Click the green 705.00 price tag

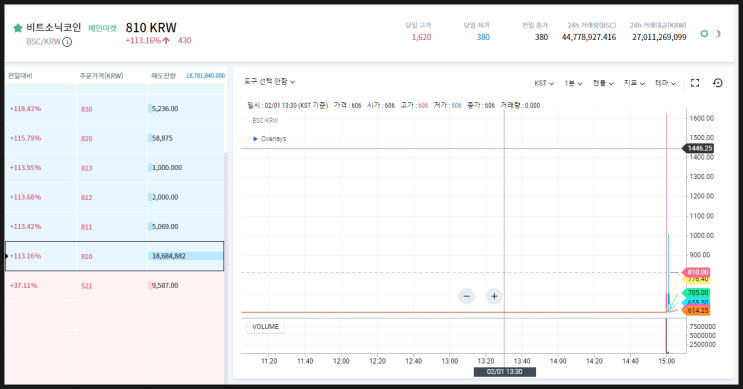coord(696,293)
